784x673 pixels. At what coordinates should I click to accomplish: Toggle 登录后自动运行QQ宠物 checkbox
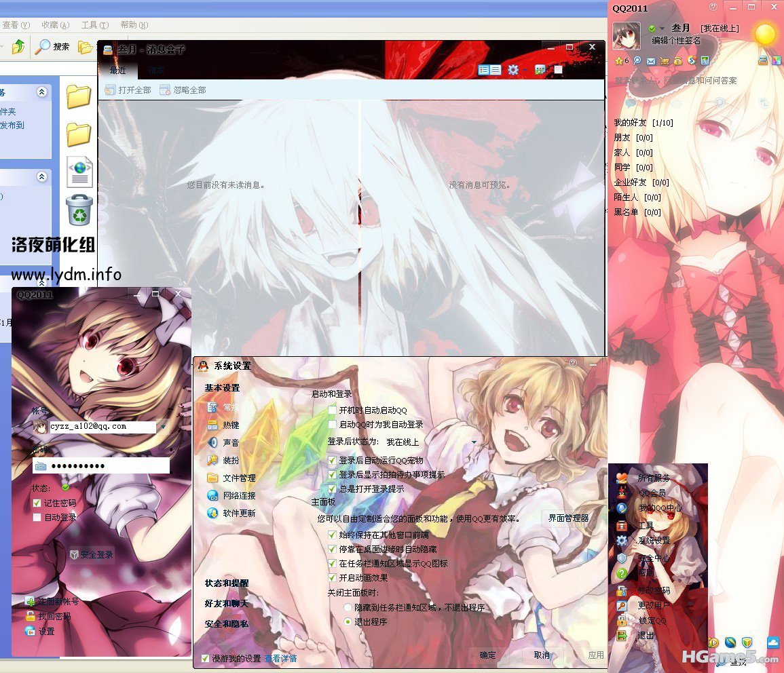coord(332,460)
